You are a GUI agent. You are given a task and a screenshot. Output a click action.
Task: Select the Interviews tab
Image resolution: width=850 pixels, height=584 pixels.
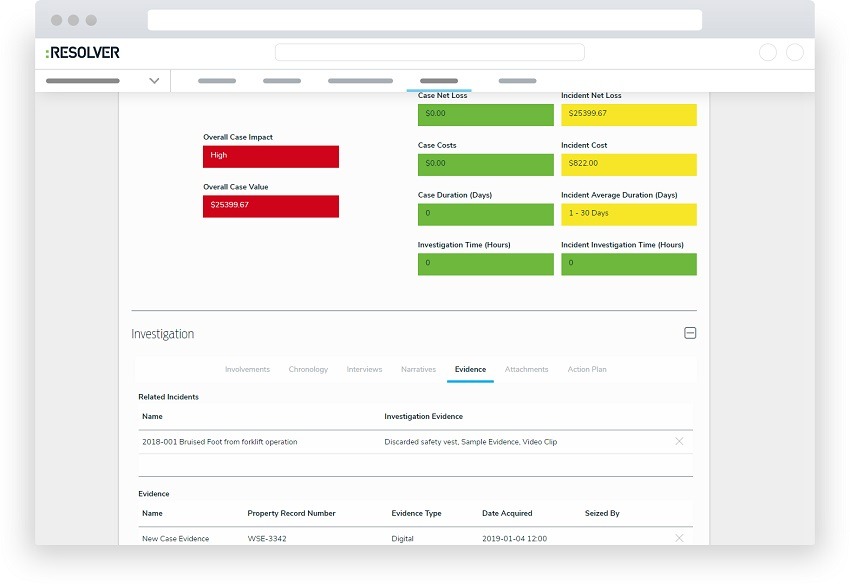point(364,370)
